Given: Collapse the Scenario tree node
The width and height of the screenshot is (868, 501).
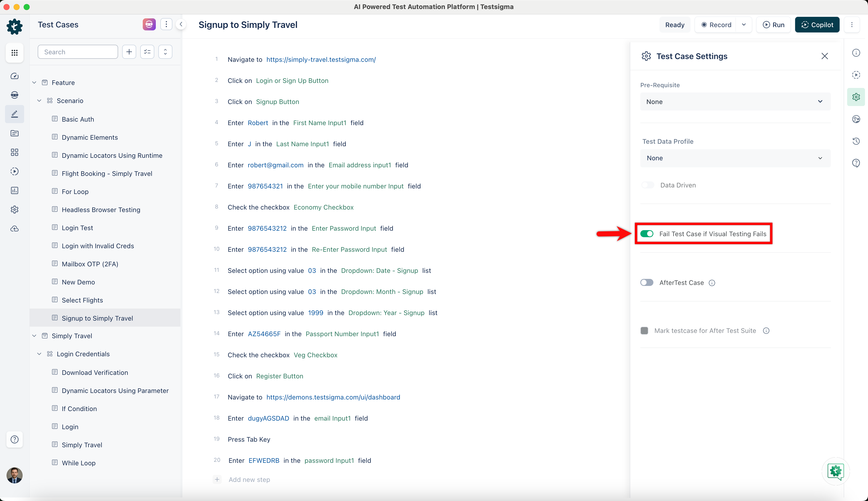Looking at the screenshot, I should (39, 101).
